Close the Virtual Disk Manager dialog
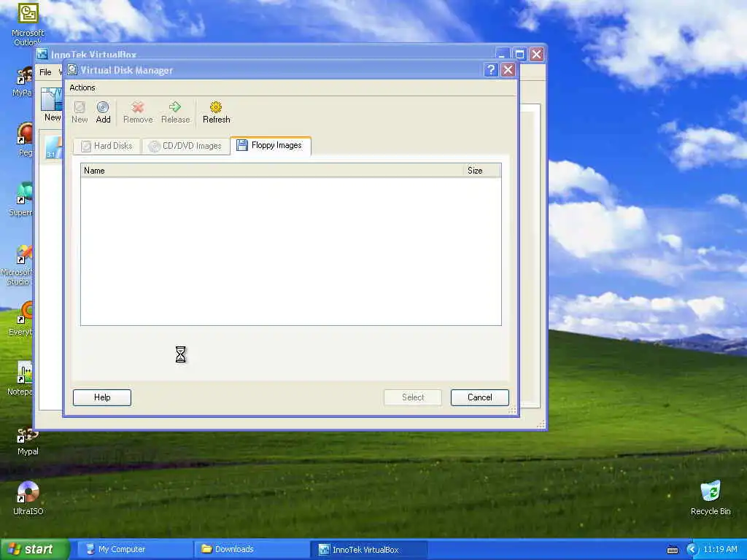Viewport: 747px width, 560px height. click(508, 70)
